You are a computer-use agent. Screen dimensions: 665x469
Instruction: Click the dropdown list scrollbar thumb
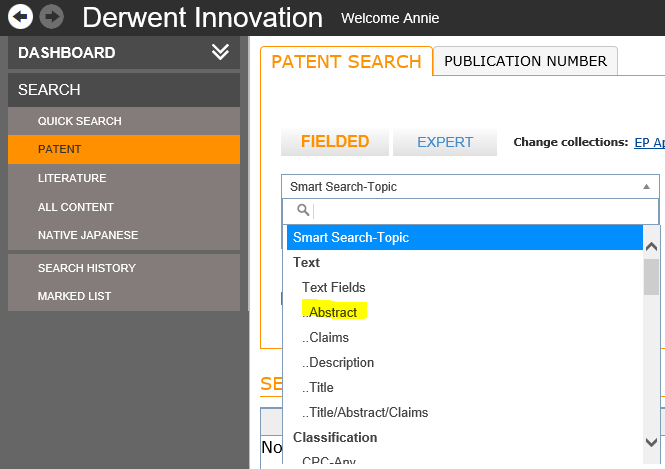click(651, 276)
